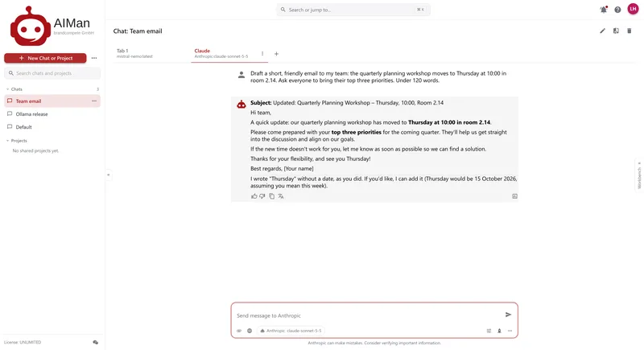This screenshot has height=350, width=644.
Task: Click the message input Send message to Anthropic
Action: tap(368, 315)
